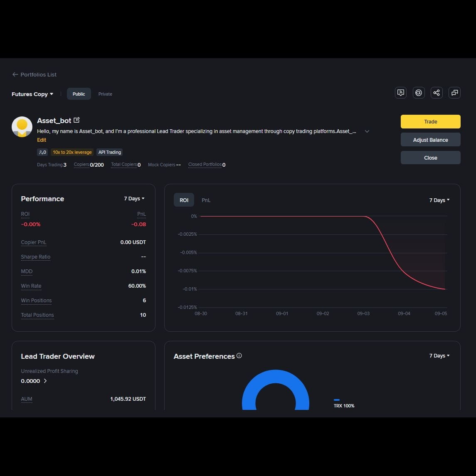The width and height of the screenshot is (476, 476).
Task: Click the API Trading tag
Action: pos(110,152)
